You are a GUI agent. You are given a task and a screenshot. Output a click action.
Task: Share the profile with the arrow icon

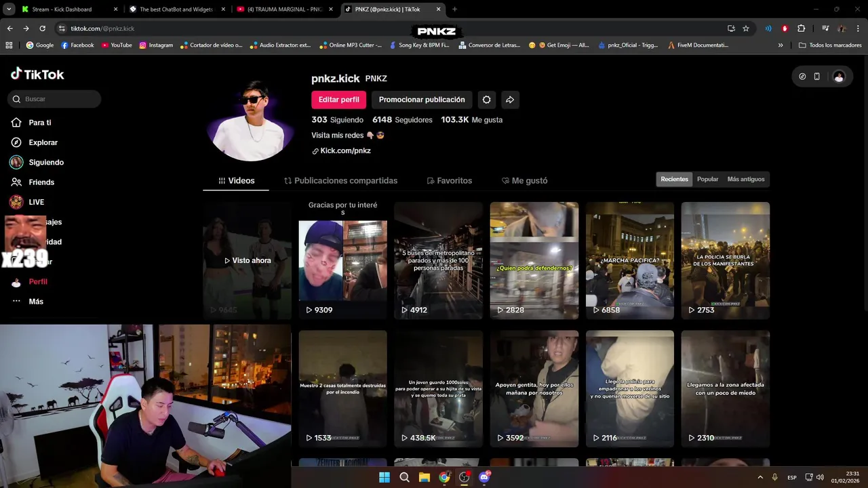pyautogui.click(x=510, y=100)
